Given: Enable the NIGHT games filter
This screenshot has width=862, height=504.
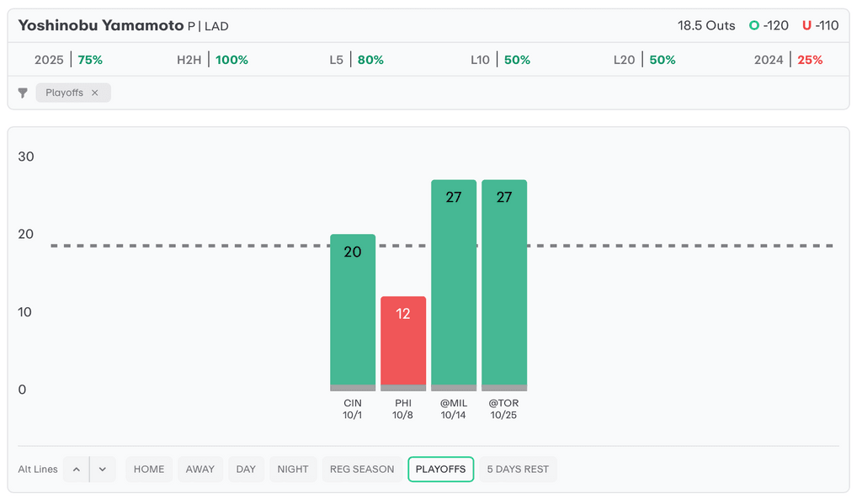Looking at the screenshot, I should pyautogui.click(x=293, y=470).
